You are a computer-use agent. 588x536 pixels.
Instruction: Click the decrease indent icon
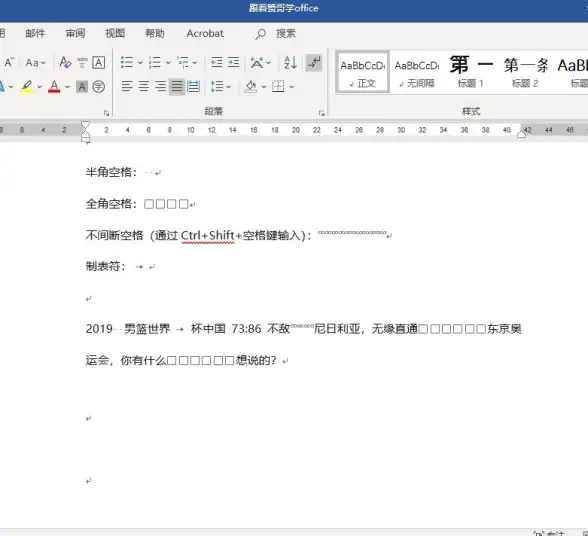[x=216, y=62]
